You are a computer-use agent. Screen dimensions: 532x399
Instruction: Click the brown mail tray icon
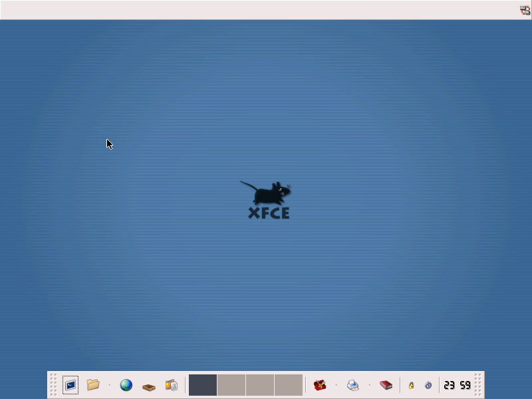coord(148,386)
